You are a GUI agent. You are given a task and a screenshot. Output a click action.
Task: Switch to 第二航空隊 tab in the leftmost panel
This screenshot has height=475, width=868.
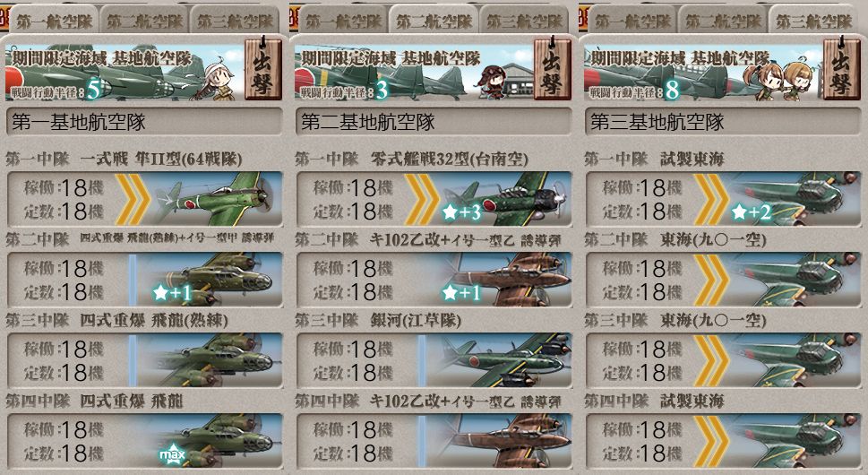(x=144, y=21)
